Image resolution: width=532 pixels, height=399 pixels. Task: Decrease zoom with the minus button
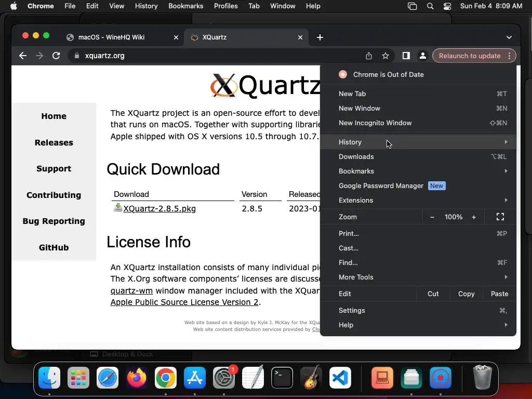[x=432, y=217]
